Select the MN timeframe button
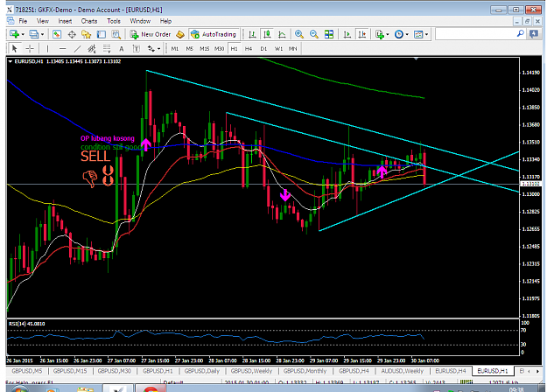547x392 pixels. (292, 48)
